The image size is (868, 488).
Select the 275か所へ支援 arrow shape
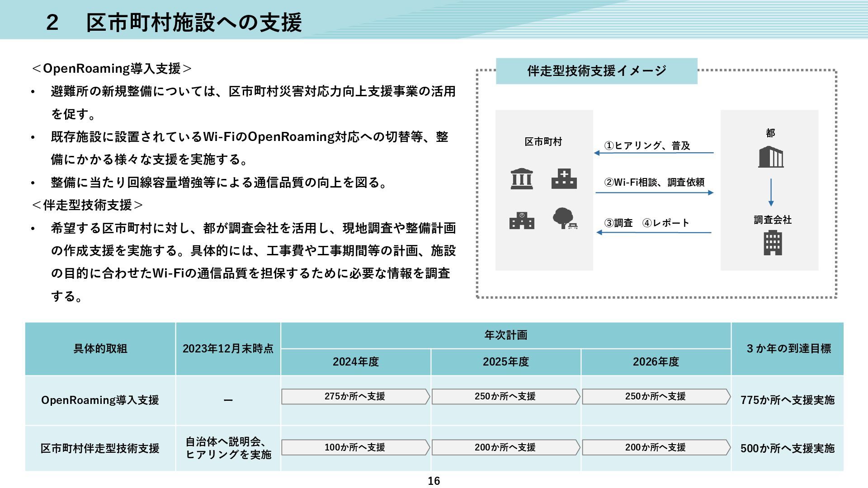pos(355,397)
